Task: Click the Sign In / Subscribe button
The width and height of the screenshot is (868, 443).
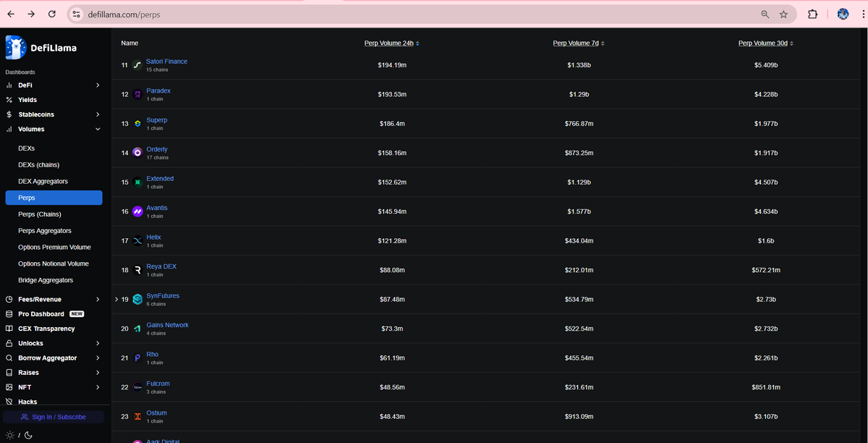Action: [54, 417]
